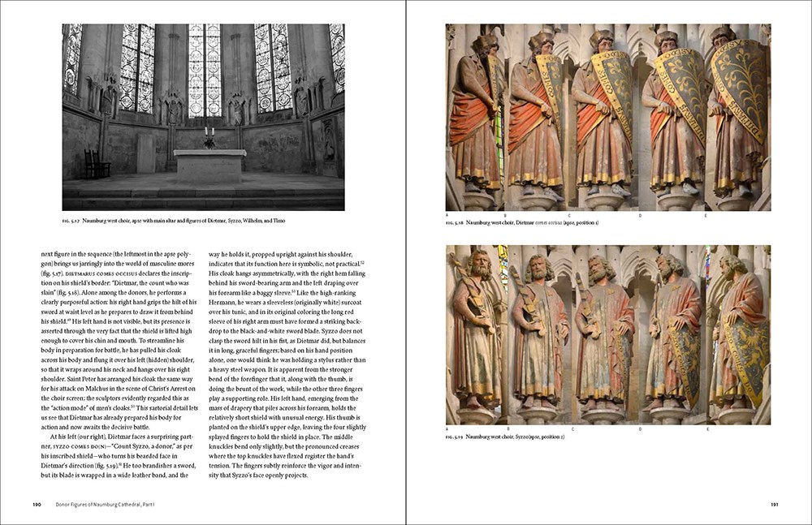Click the letter 'C' label under figure 5.18
This screenshot has width=812, height=525.
click(569, 215)
